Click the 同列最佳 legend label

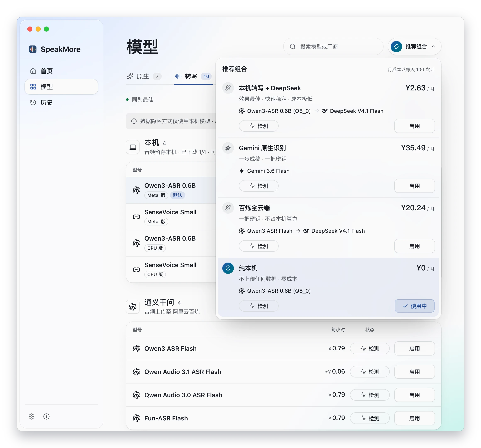pos(142,100)
